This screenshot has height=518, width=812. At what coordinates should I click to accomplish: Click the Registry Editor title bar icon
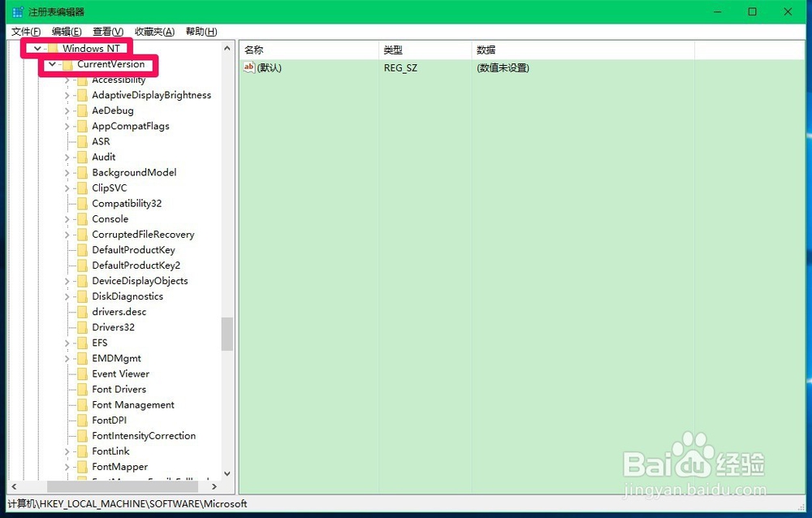point(18,11)
